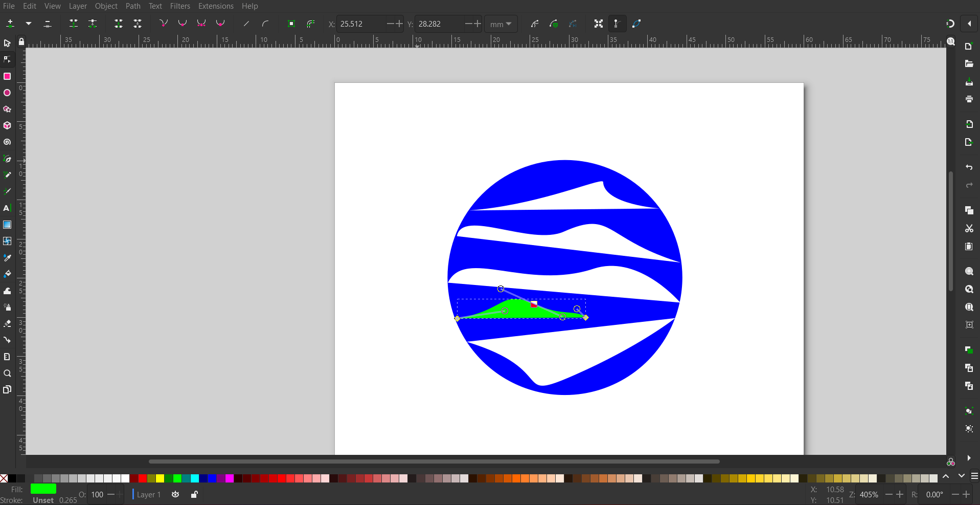980x505 pixels.
Task: Open the Object menu
Action: (x=106, y=6)
